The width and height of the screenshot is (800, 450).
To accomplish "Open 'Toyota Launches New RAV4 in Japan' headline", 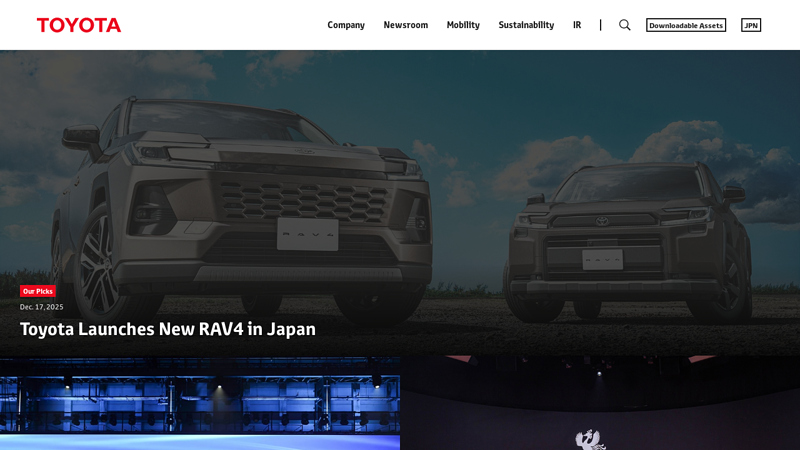I will [x=167, y=329].
